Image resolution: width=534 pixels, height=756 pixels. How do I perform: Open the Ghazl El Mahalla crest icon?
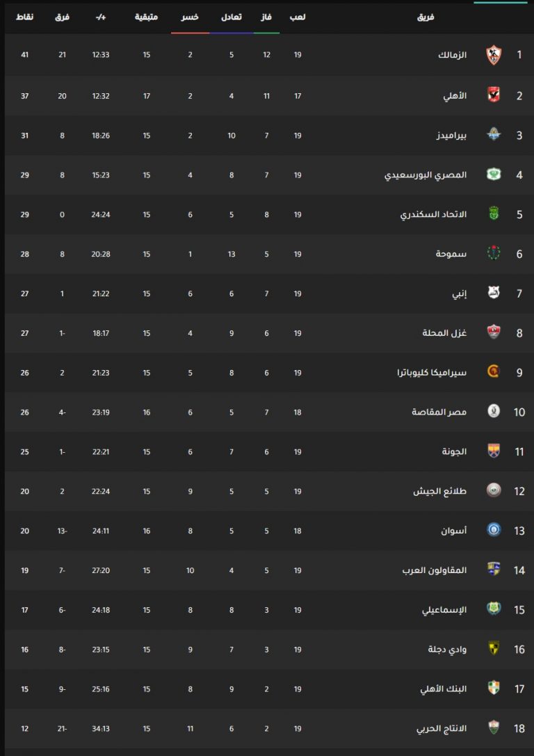coord(494,332)
